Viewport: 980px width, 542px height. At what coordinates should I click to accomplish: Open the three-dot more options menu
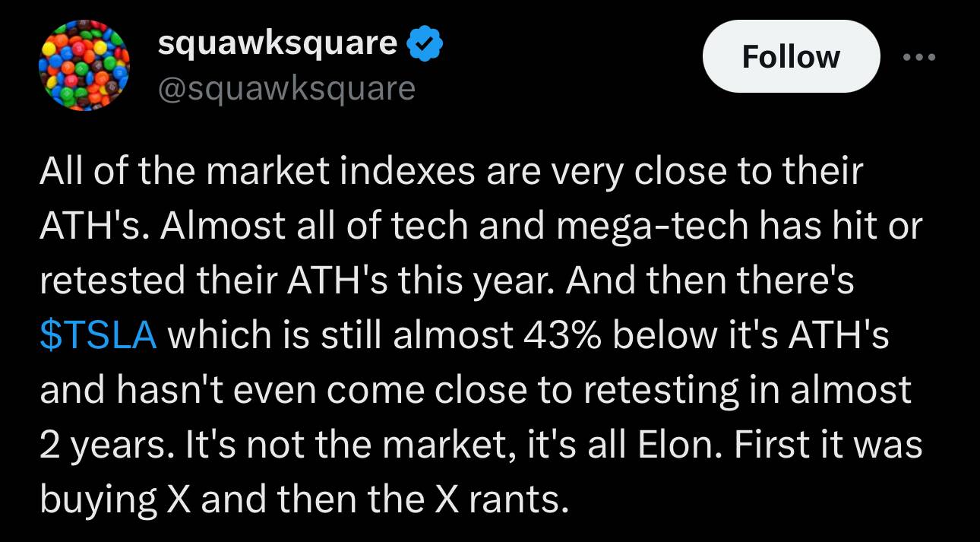(919, 57)
